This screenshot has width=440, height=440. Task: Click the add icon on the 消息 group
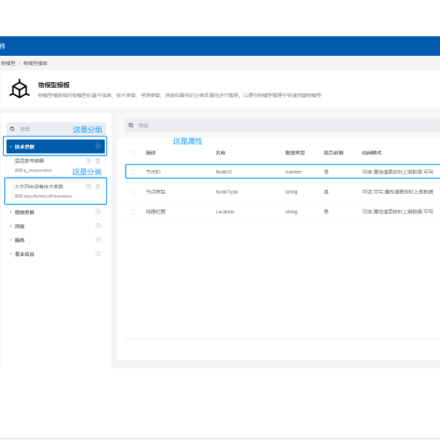[98, 226]
